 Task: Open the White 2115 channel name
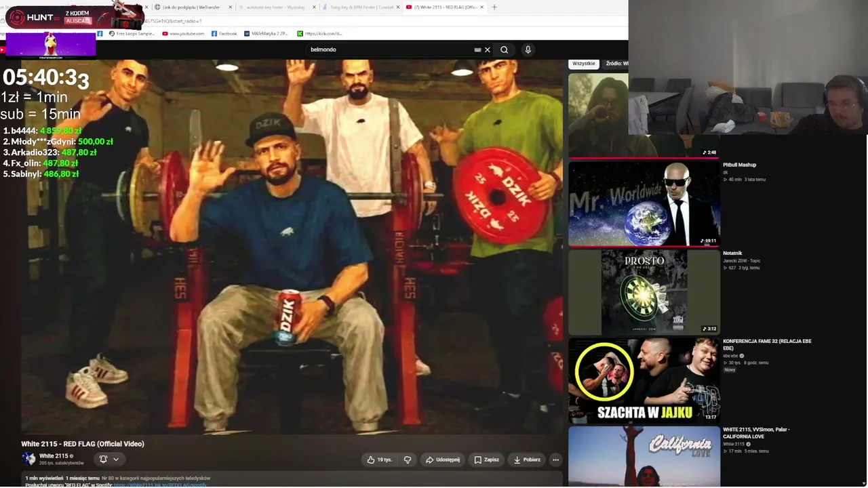(54, 456)
